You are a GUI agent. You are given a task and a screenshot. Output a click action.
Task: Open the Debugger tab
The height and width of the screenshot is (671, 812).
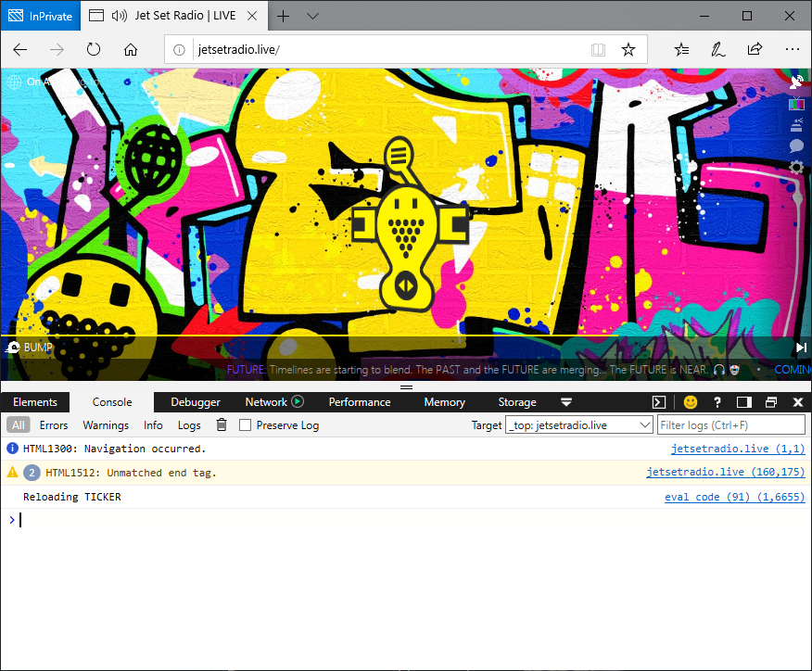coord(196,402)
